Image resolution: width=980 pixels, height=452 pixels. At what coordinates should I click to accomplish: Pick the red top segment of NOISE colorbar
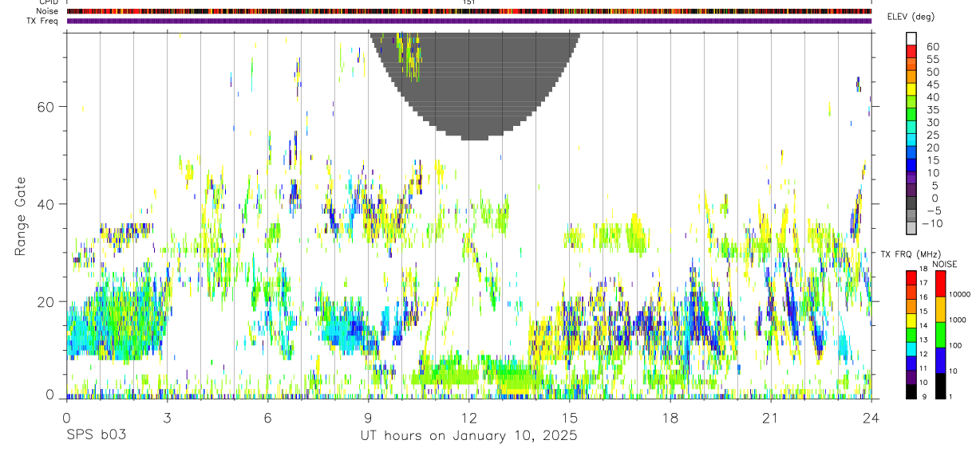(x=940, y=284)
